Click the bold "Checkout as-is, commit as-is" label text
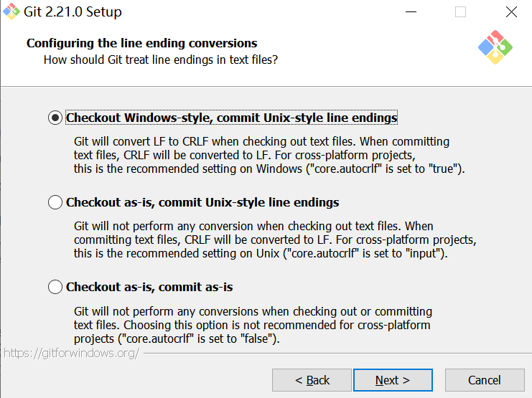This screenshot has height=398, width=532. point(149,287)
